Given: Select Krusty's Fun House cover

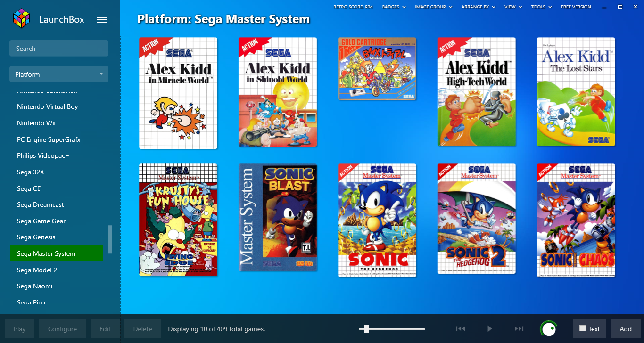Looking at the screenshot, I should [178, 220].
